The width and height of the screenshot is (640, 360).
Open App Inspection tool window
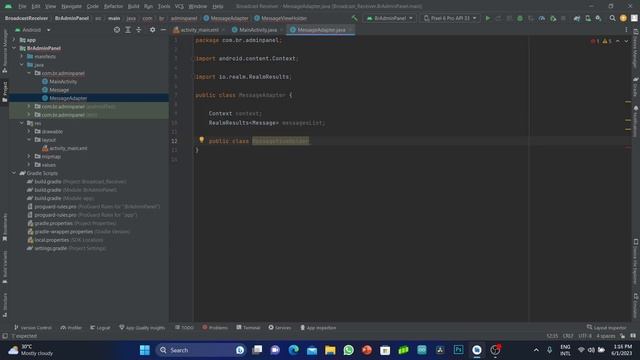[318, 327]
